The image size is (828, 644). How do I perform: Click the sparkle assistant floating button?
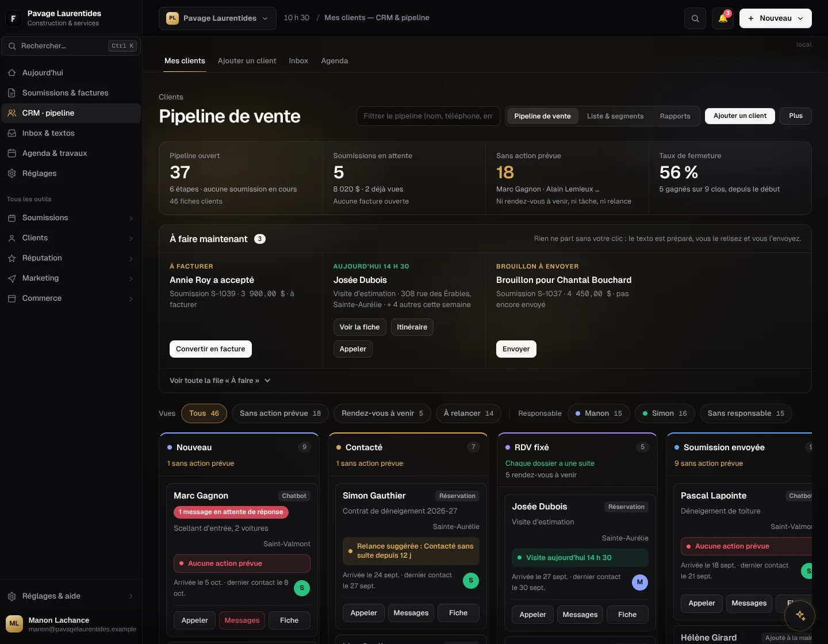(x=800, y=615)
